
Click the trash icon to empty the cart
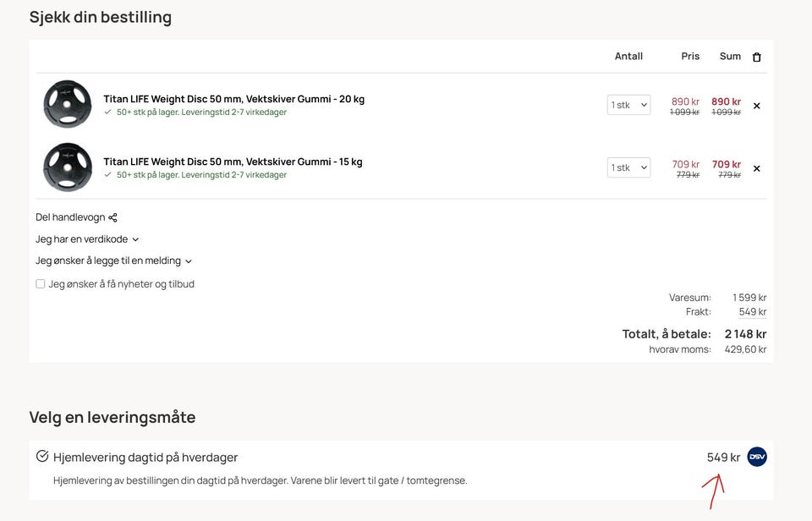coord(756,57)
